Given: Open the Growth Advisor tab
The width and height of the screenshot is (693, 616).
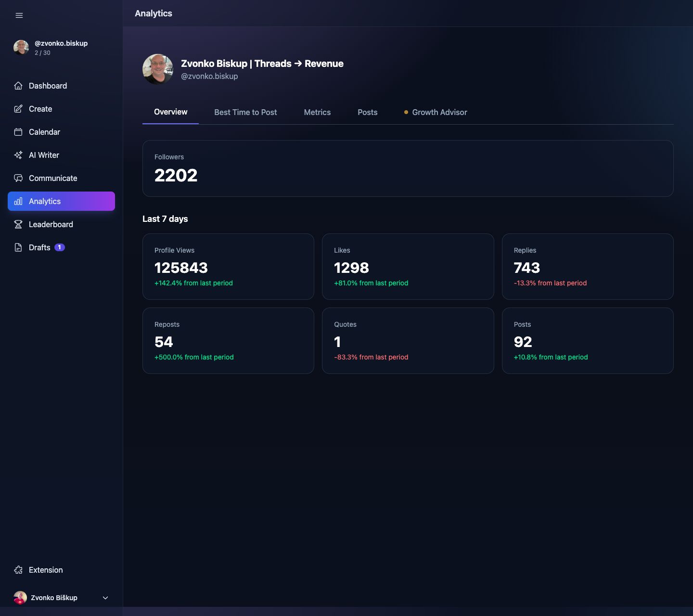Looking at the screenshot, I should 436,112.
